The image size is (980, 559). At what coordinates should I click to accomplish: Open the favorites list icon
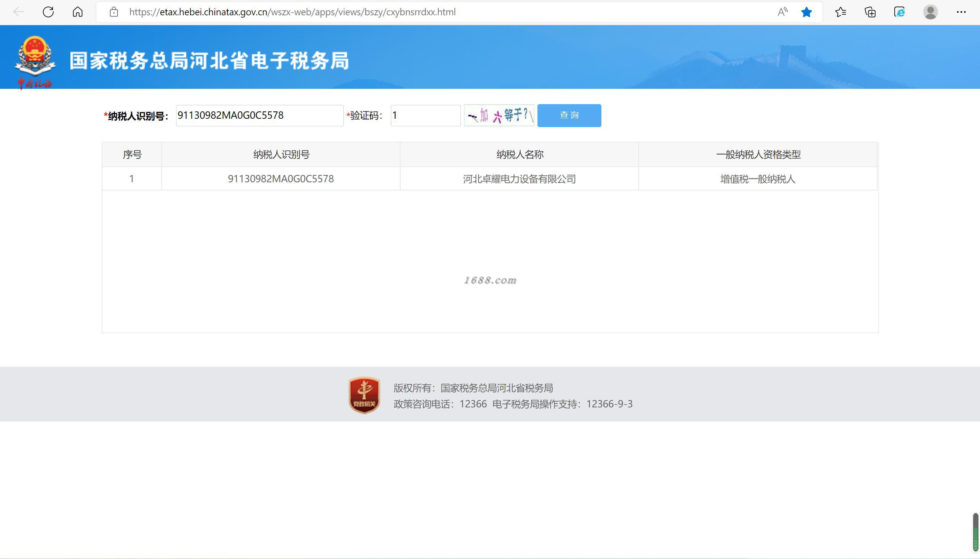(x=840, y=12)
